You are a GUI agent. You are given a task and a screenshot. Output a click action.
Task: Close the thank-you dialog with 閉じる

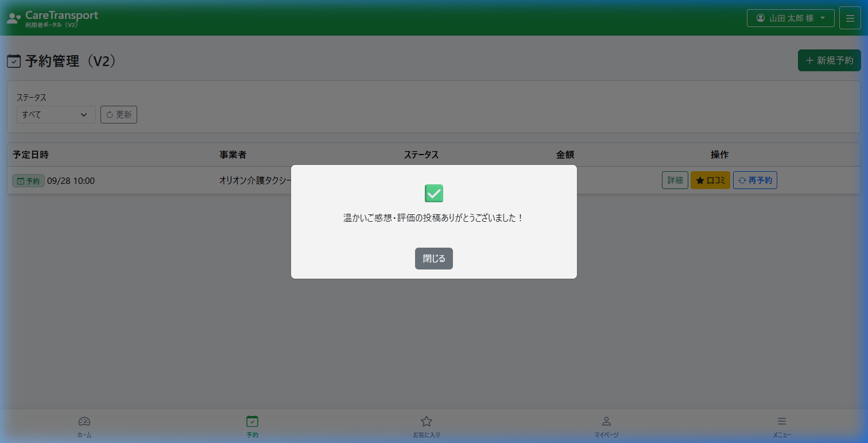[433, 259]
